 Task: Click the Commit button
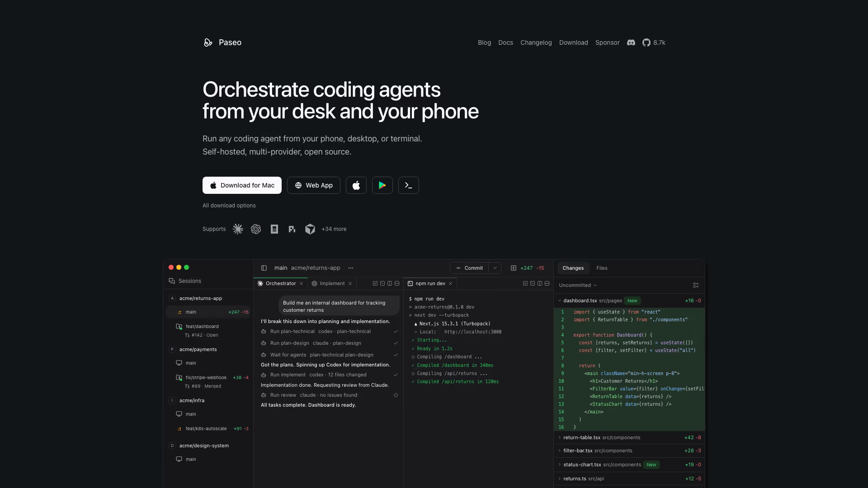(469, 268)
